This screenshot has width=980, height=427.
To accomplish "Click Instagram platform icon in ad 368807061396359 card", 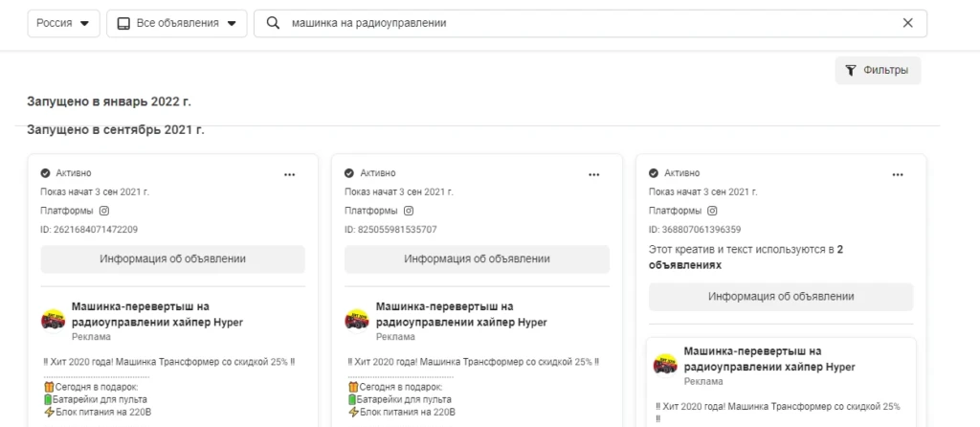I will tap(712, 211).
